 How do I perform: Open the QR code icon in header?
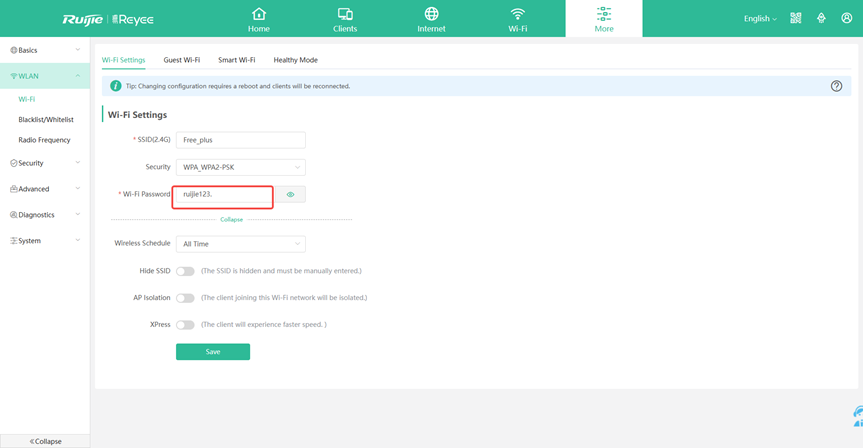click(x=796, y=18)
